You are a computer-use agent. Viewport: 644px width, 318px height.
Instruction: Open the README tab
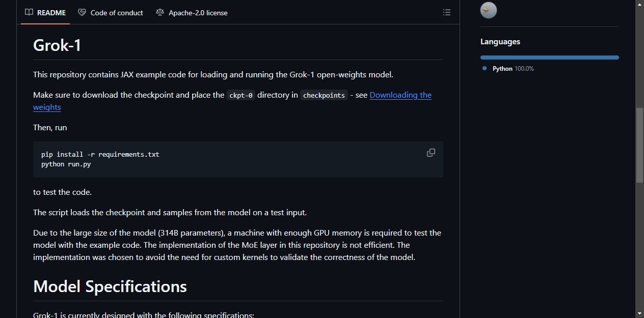[45, 13]
